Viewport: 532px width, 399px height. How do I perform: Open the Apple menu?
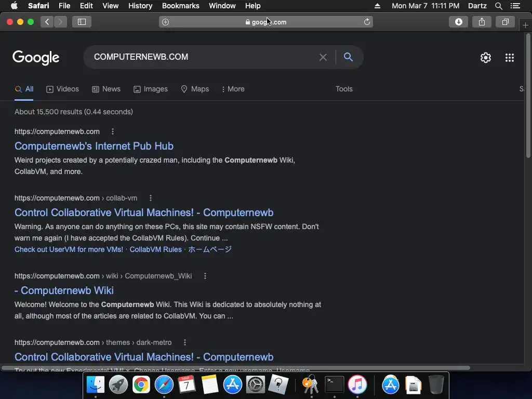(14, 6)
